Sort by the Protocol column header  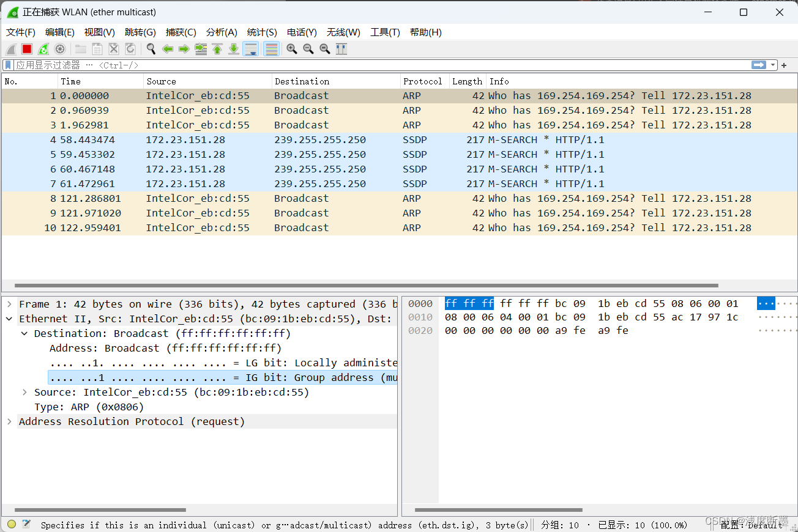[425, 81]
